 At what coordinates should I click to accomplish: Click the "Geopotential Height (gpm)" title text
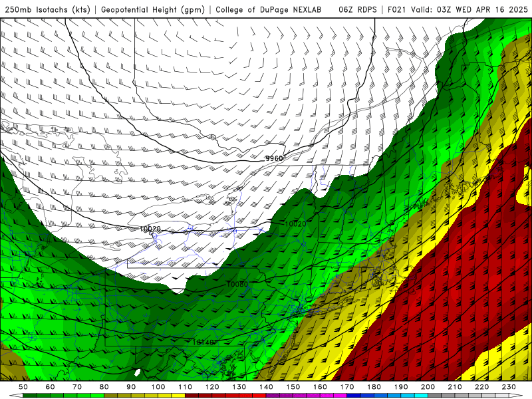pos(153,9)
